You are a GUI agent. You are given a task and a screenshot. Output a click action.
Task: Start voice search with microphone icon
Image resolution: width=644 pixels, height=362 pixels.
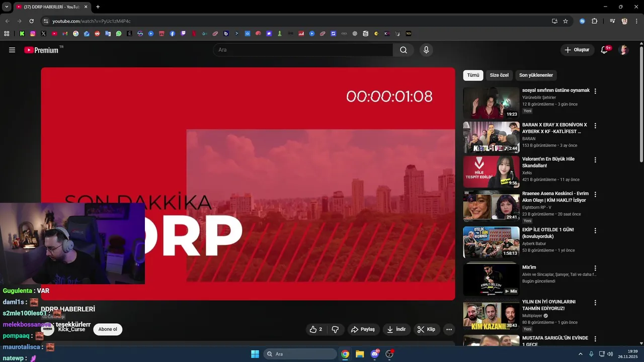(426, 50)
